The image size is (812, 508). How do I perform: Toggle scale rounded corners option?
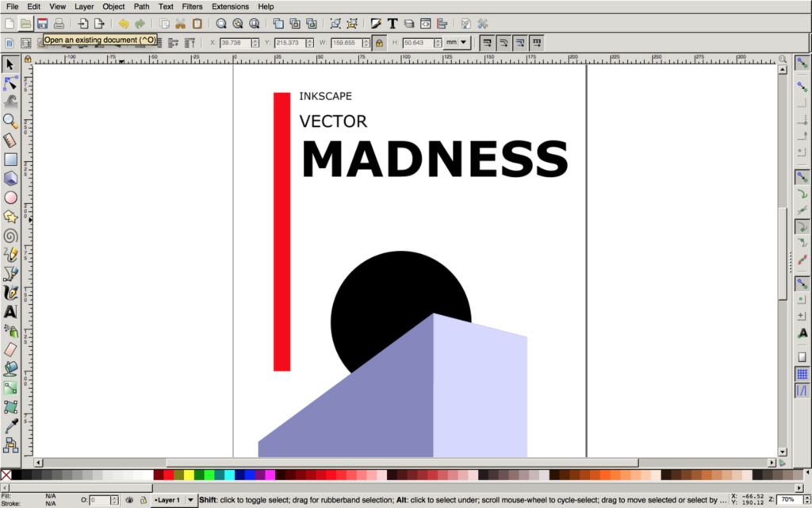click(504, 43)
